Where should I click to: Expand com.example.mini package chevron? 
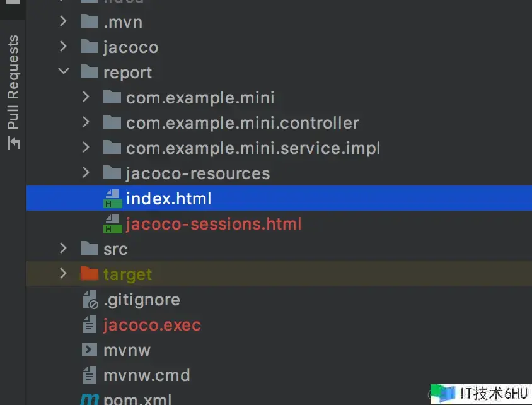(x=86, y=98)
